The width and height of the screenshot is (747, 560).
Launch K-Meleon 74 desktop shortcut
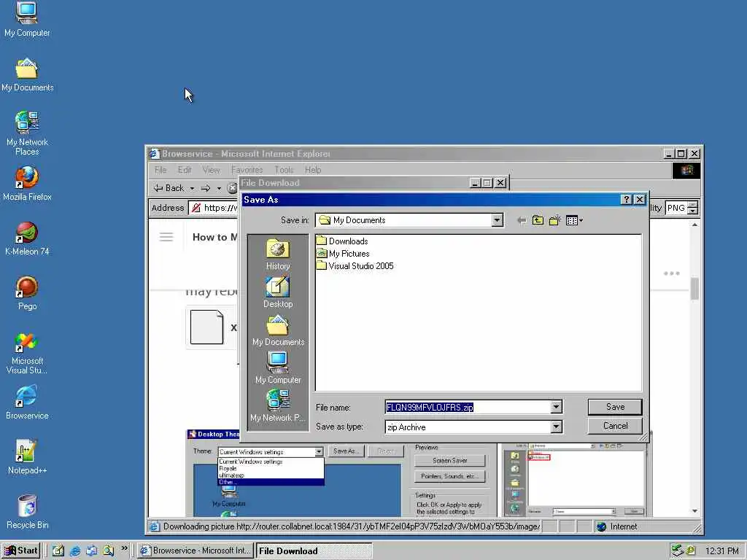[x=27, y=238]
